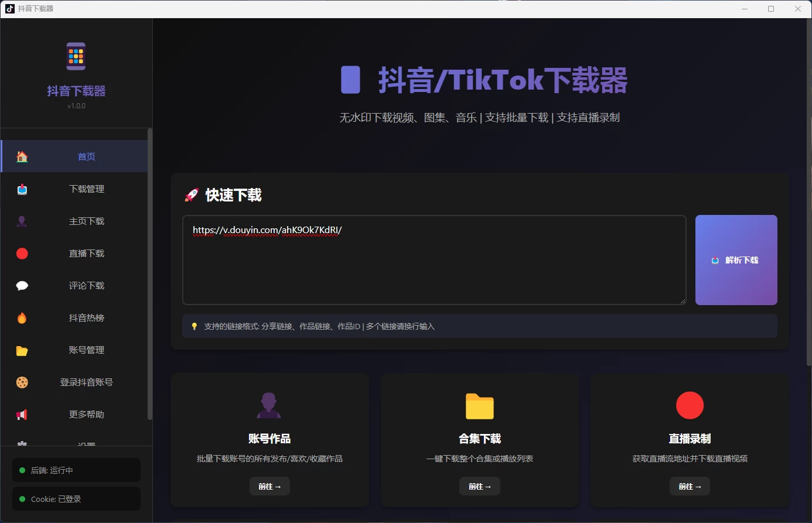Open 更多帮助 in the sidebar
Image resolution: width=812 pixels, height=523 pixels.
click(x=74, y=414)
